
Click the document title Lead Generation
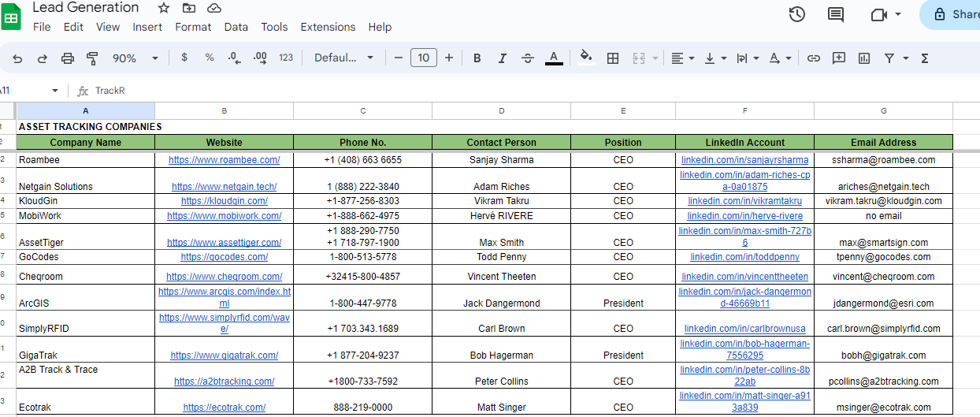[x=86, y=8]
